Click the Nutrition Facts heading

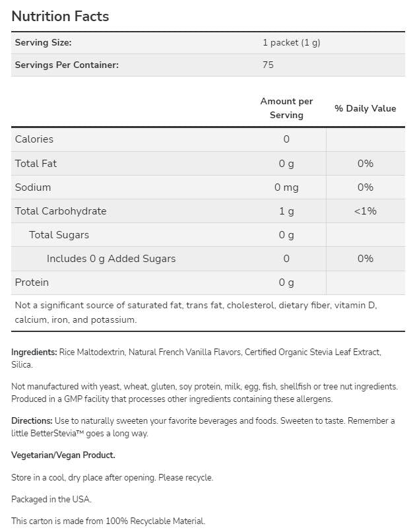(x=60, y=17)
